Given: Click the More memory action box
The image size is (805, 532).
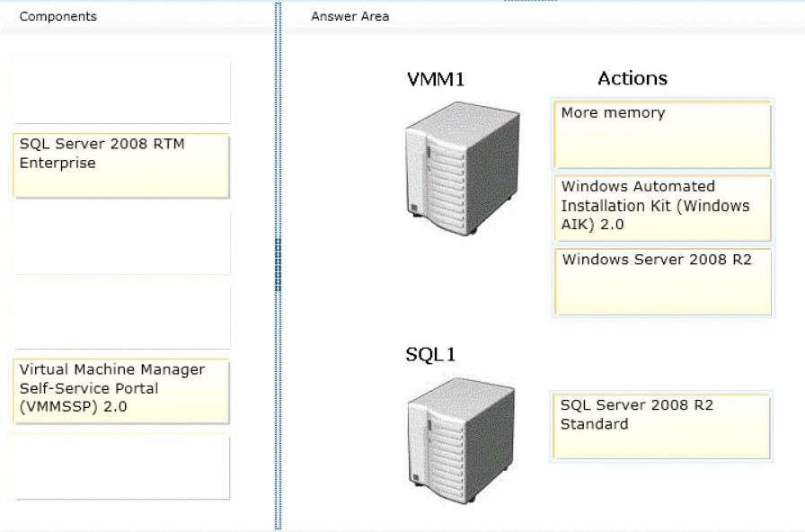Looking at the screenshot, I should pos(662,135).
